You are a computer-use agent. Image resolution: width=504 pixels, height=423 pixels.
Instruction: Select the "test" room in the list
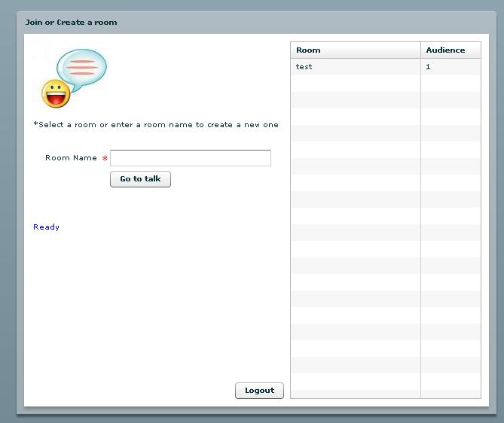tap(355, 67)
